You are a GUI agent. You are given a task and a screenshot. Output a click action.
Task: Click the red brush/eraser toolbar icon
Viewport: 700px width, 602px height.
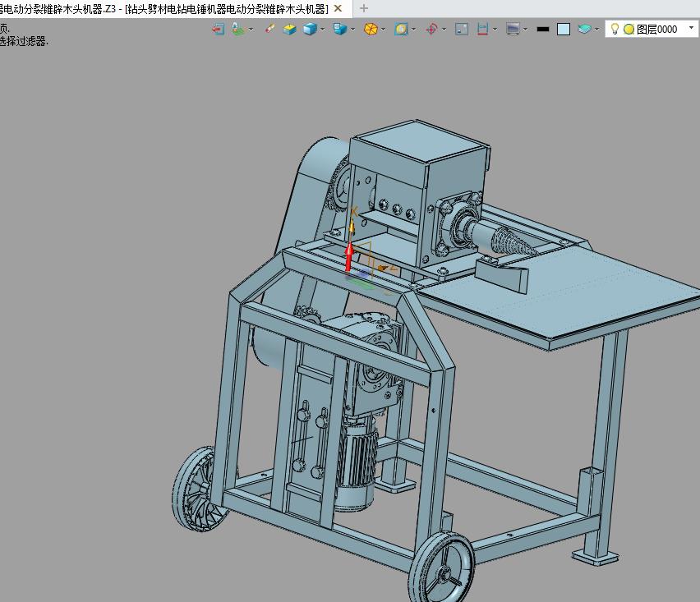269,30
